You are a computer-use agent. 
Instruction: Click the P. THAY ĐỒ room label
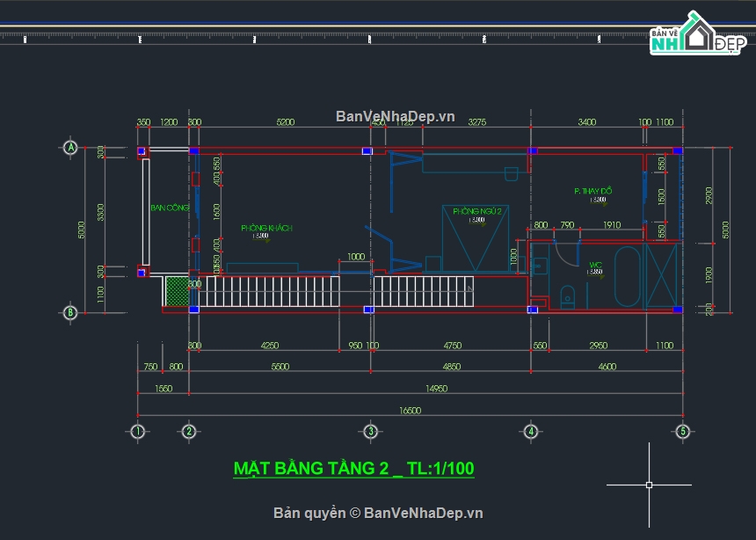[x=592, y=191]
